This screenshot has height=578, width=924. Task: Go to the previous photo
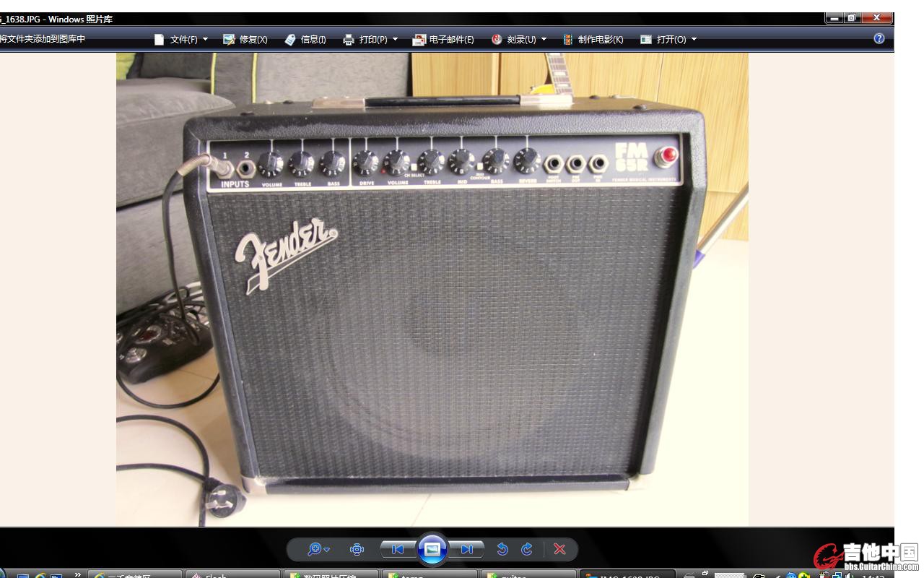[398, 550]
